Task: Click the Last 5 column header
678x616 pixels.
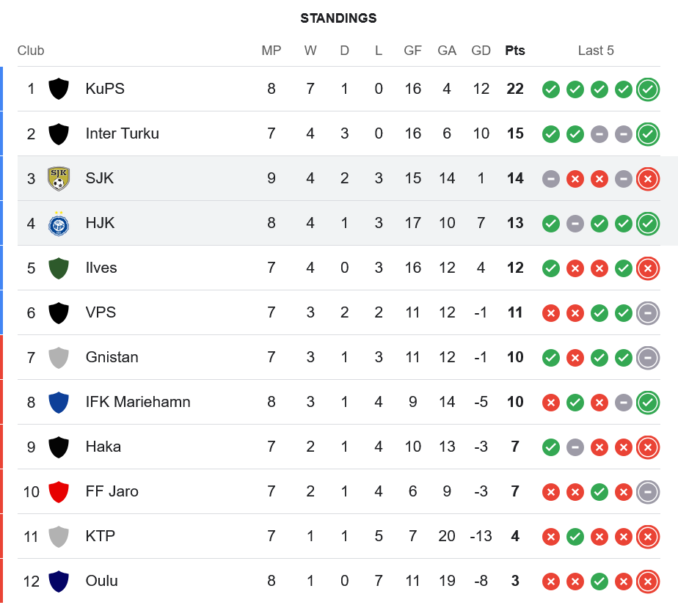Action: pyautogui.click(x=596, y=51)
